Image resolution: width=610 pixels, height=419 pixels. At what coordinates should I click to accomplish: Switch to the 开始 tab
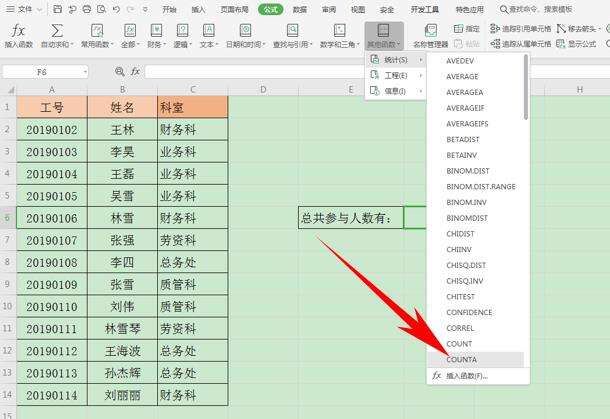click(169, 9)
